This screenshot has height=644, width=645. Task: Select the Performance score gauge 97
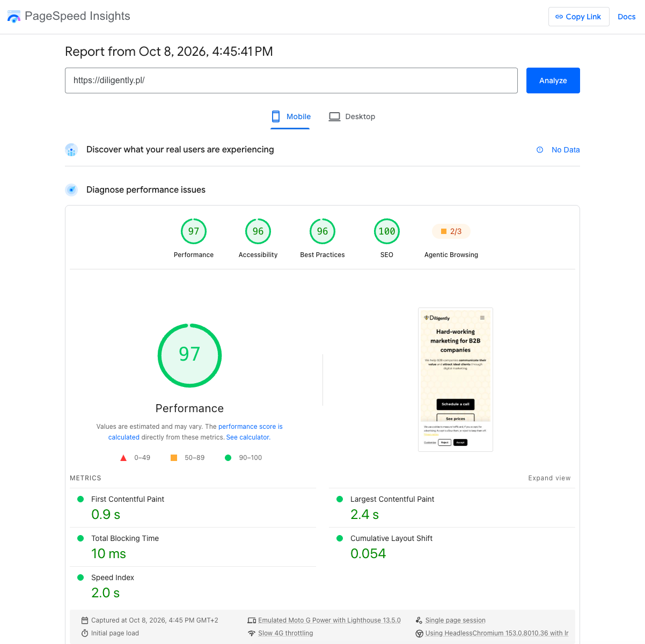coord(194,231)
